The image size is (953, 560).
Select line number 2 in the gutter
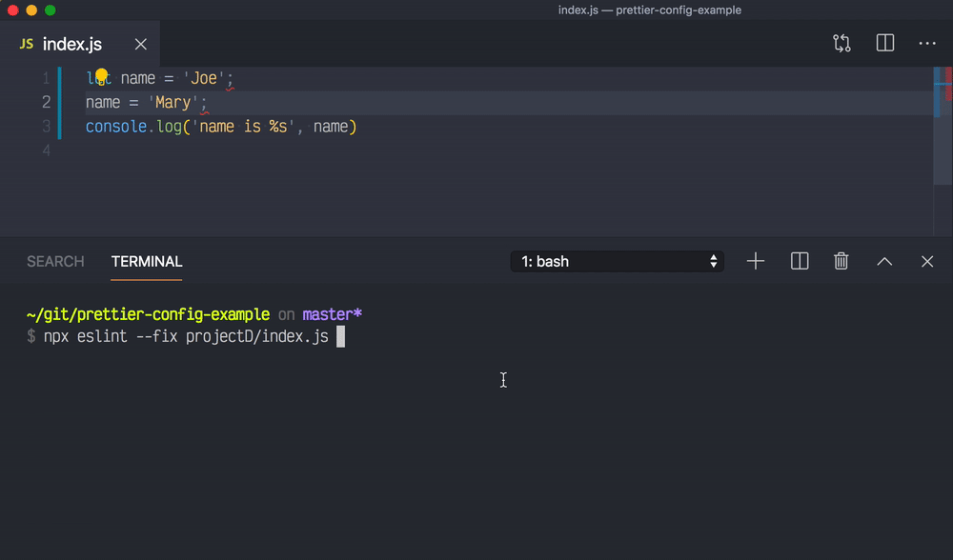pyautogui.click(x=45, y=102)
